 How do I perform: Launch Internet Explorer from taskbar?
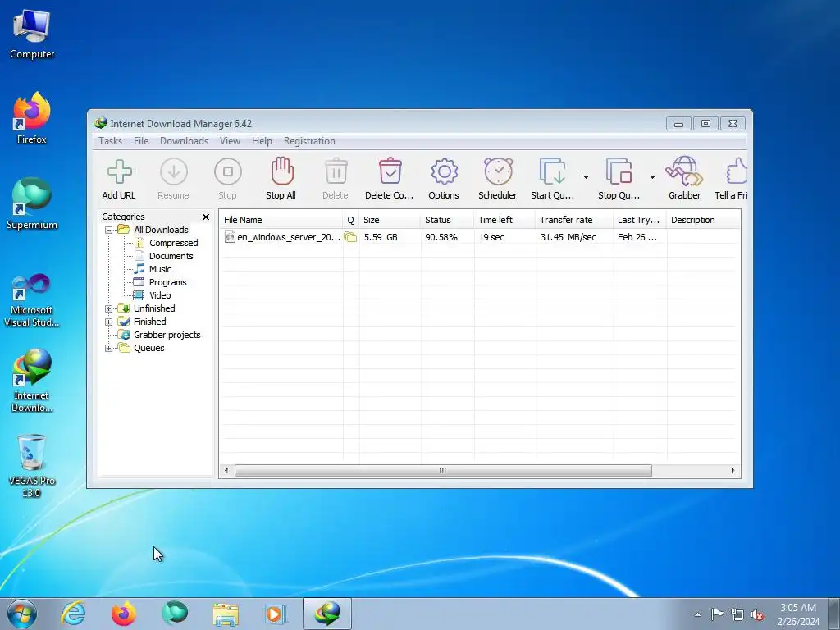point(73,614)
